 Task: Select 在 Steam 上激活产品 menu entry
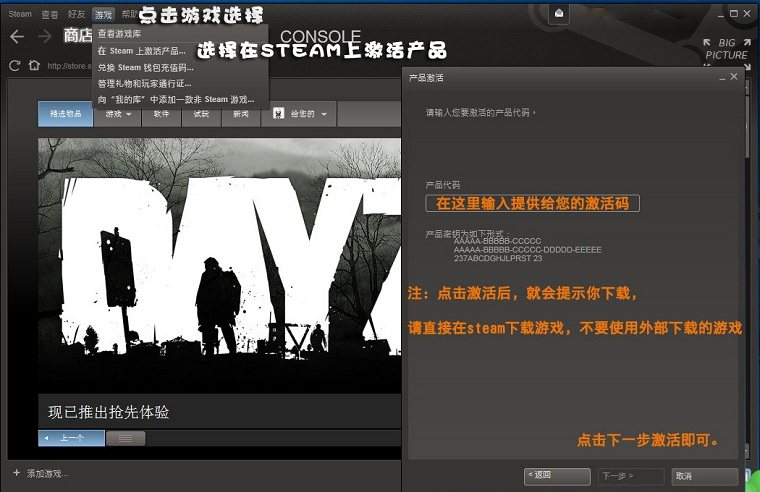click(x=141, y=51)
